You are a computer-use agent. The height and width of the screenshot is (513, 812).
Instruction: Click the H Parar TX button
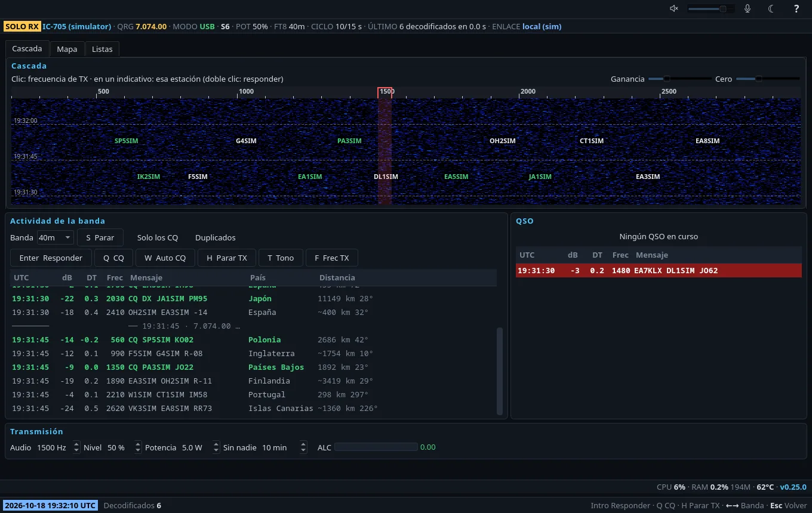coord(226,258)
